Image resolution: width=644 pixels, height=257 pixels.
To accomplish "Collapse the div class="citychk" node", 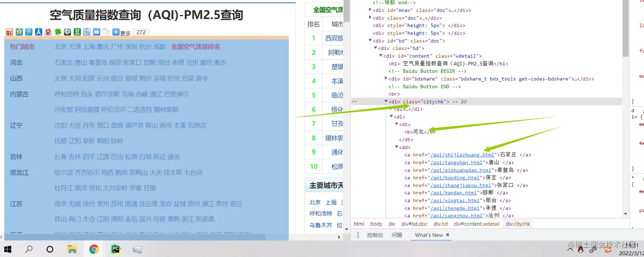I will pyautogui.click(x=386, y=101).
